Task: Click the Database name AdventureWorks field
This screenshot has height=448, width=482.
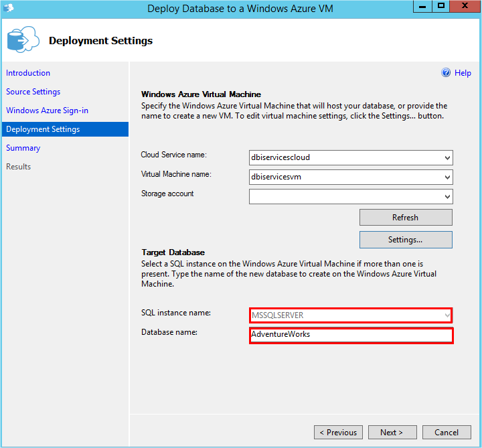Action: pos(351,335)
